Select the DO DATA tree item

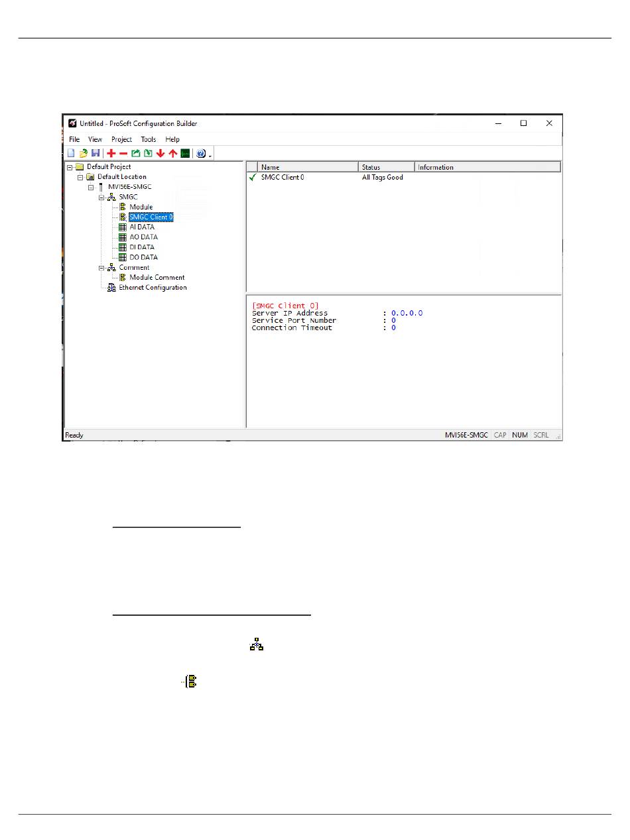[x=143, y=257]
